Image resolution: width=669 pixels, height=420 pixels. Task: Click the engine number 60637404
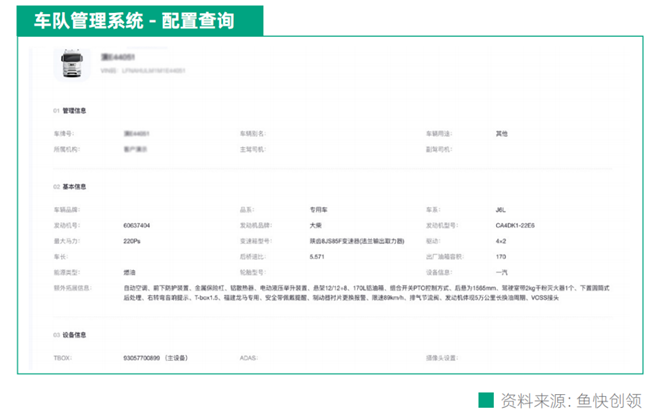tap(137, 226)
